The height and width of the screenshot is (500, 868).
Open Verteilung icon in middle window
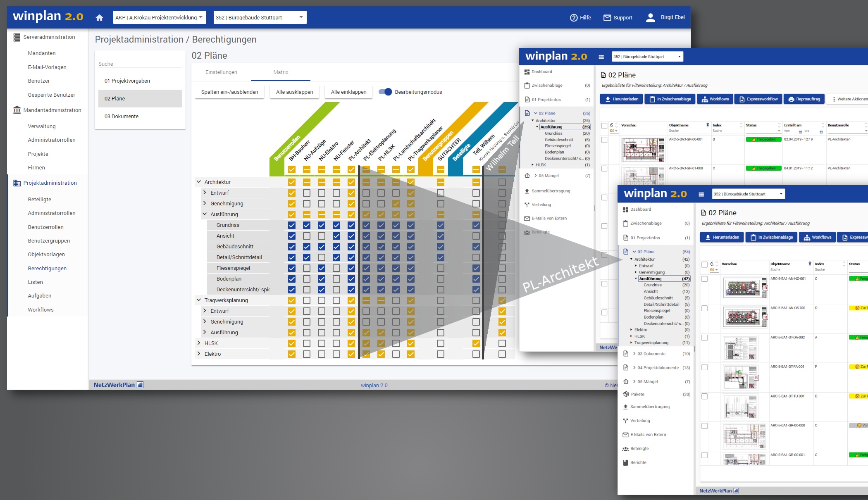click(x=527, y=205)
